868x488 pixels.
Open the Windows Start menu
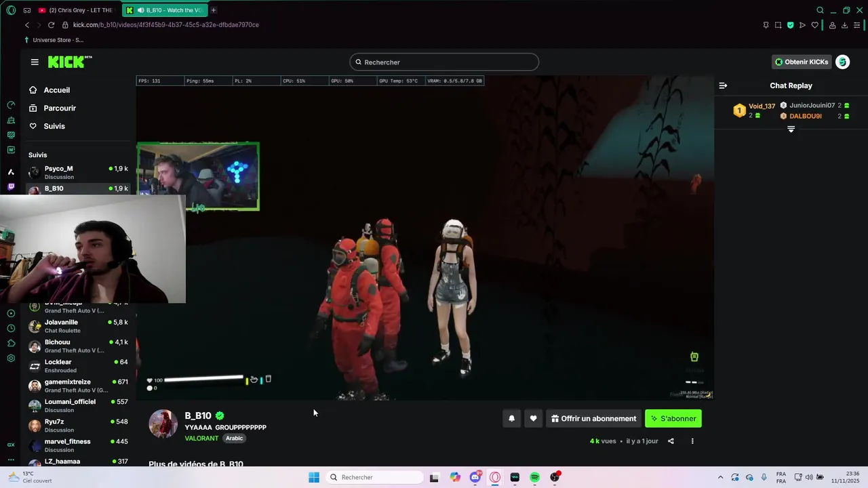(x=313, y=477)
